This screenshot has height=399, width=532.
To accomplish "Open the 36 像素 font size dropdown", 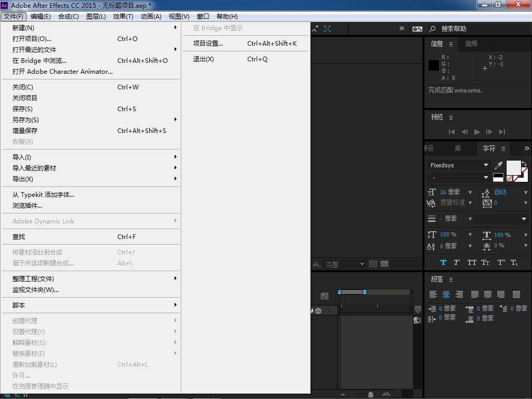I will (x=470, y=192).
